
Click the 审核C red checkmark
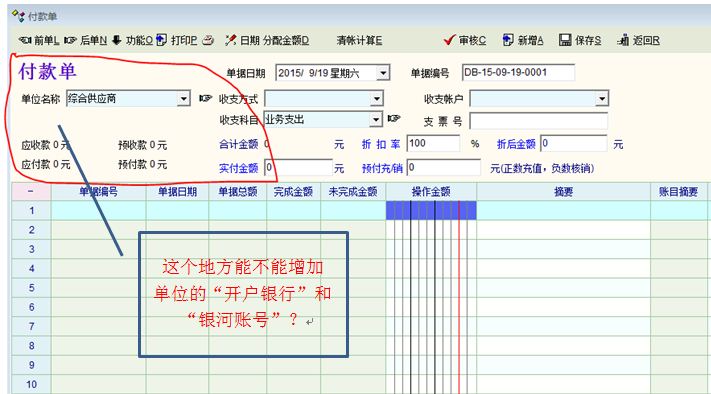point(449,40)
